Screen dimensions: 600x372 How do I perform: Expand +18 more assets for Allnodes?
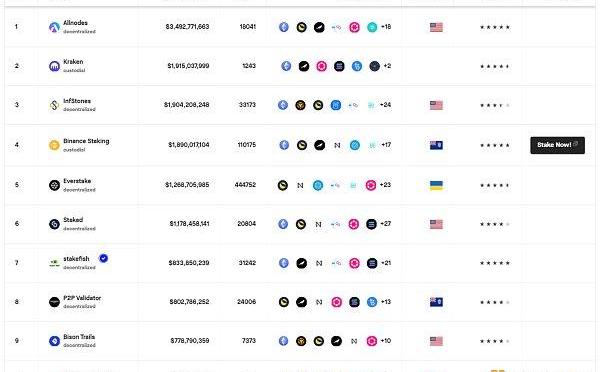[x=386, y=27]
